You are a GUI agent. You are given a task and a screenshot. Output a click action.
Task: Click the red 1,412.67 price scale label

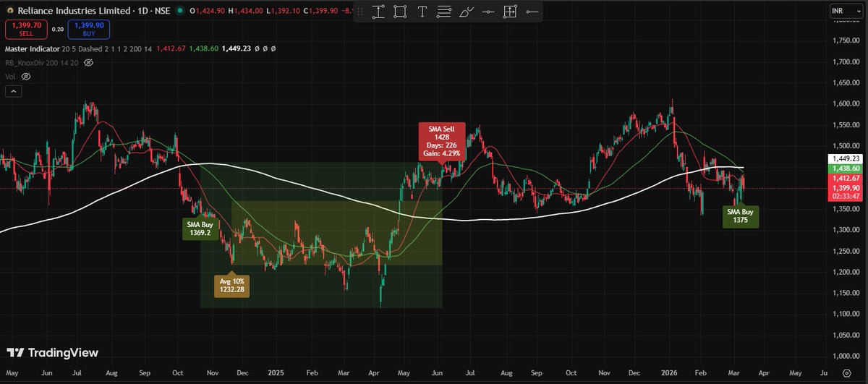click(x=846, y=178)
